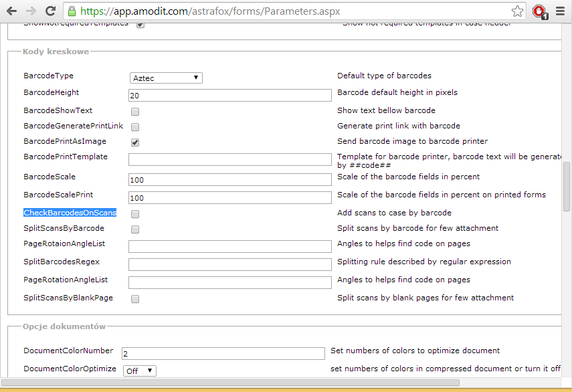
Task: Click the highlighted CheckBarcodesOnScans label
Action: click(x=70, y=213)
